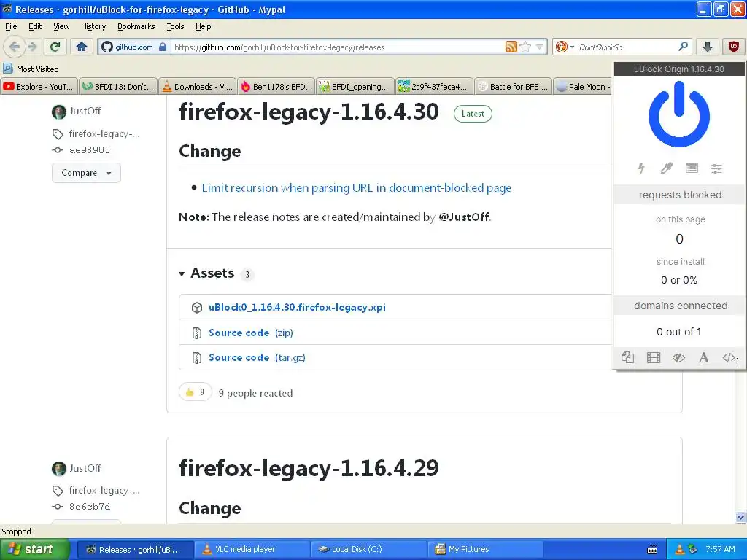Switch to the Explore - YouTube tab
747x560 pixels.
[39, 86]
